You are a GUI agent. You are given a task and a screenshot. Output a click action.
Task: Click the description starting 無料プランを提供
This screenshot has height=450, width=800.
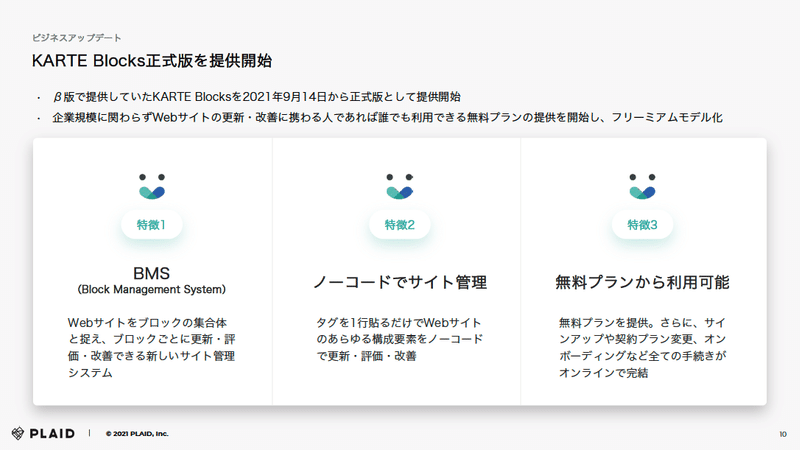tap(642, 347)
